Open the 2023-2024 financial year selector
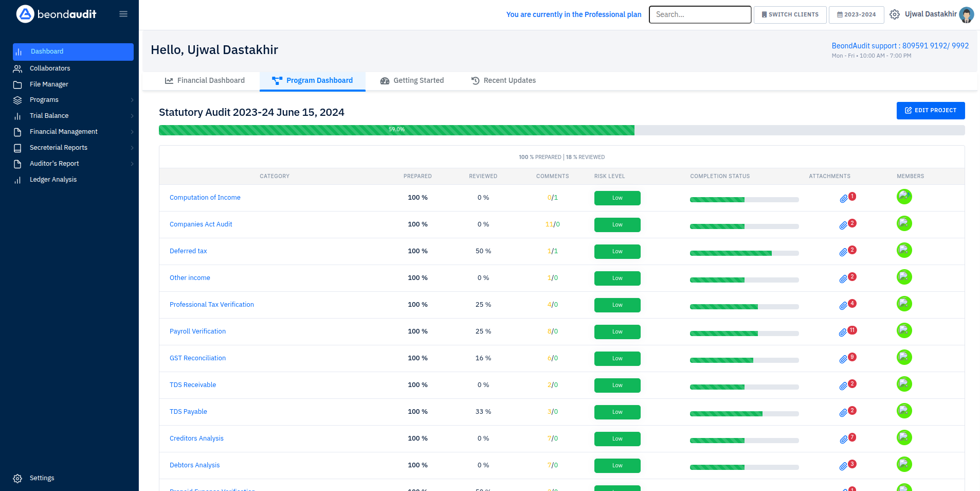Image resolution: width=980 pixels, height=491 pixels. [856, 14]
